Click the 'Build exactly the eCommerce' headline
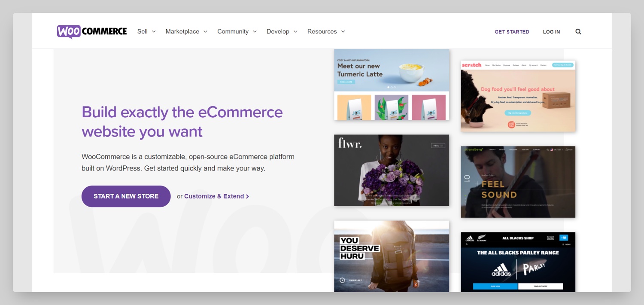The height and width of the screenshot is (305, 644). (x=182, y=112)
